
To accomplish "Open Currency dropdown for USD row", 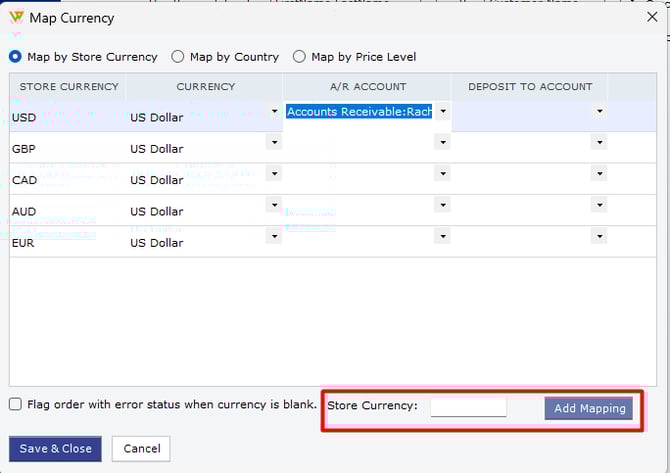I will pos(274,111).
